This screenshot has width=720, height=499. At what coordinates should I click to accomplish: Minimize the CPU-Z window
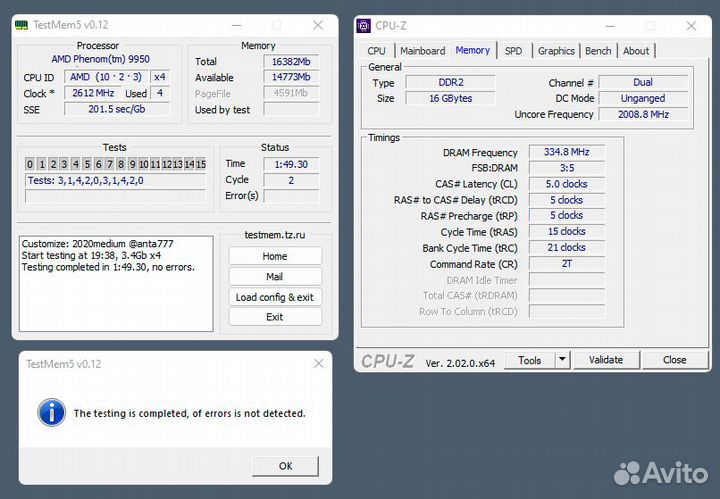click(x=610, y=26)
